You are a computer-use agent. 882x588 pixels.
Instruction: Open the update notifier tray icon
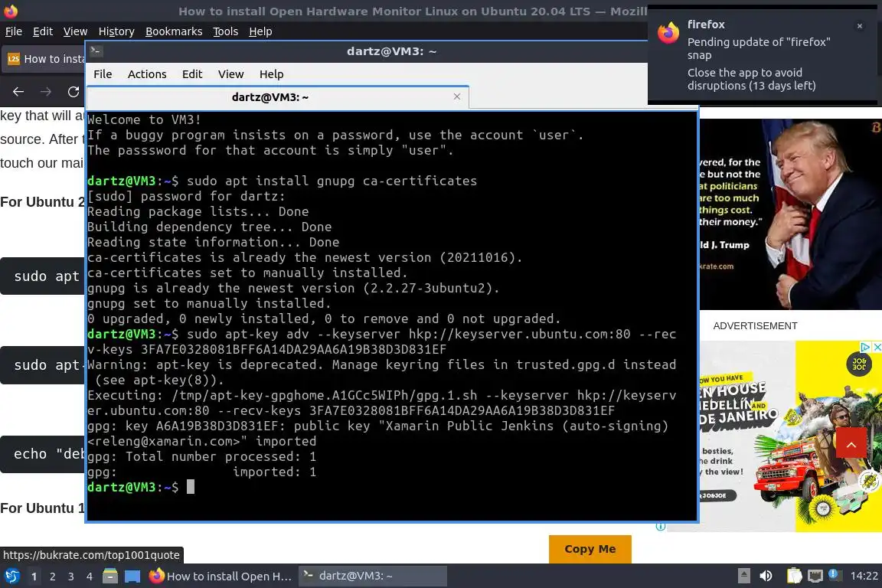click(x=835, y=575)
